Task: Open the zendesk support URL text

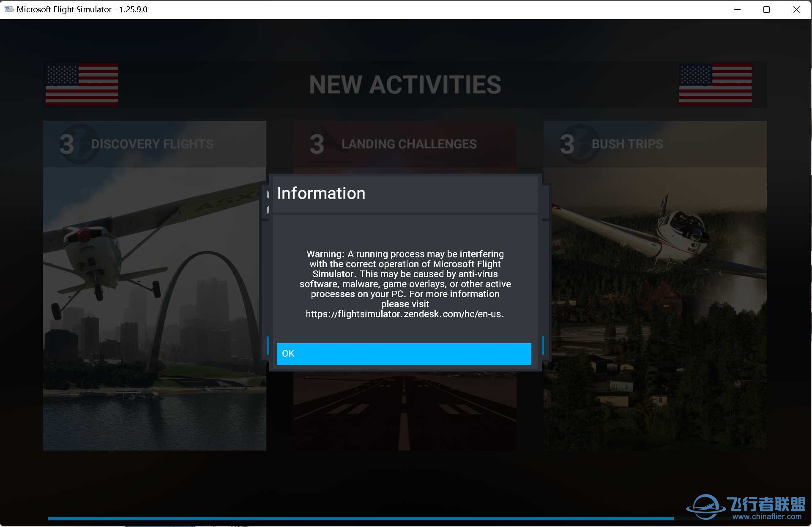Action: [x=405, y=314]
